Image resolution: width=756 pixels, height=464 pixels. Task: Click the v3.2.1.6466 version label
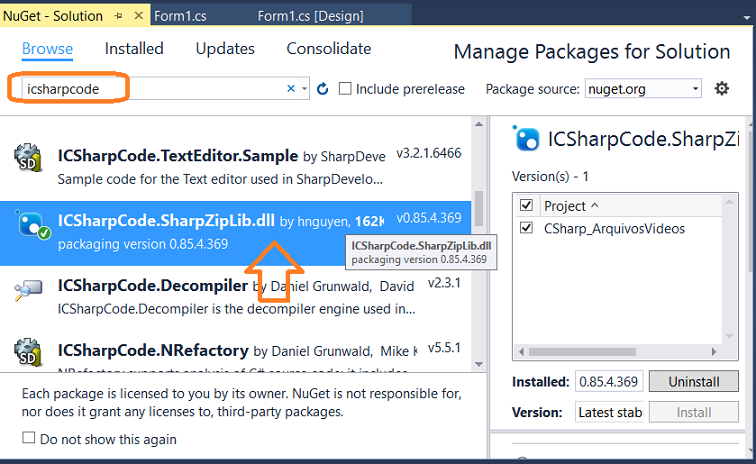pos(429,153)
